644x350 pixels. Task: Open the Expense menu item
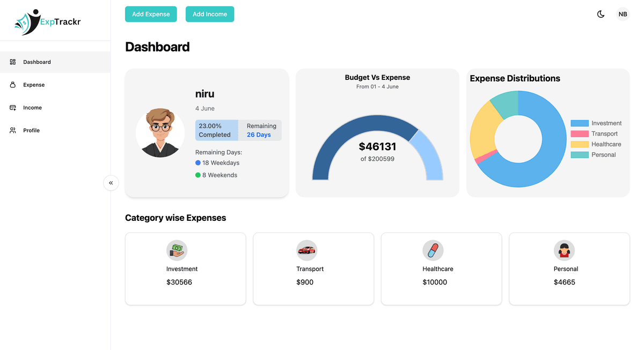55,85
